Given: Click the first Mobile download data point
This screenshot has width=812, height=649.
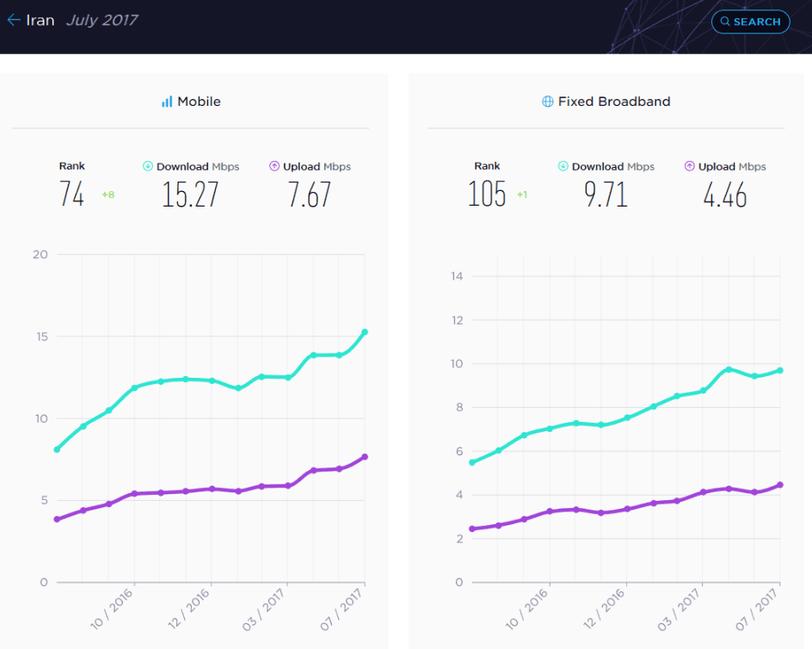Looking at the screenshot, I should tap(57, 449).
